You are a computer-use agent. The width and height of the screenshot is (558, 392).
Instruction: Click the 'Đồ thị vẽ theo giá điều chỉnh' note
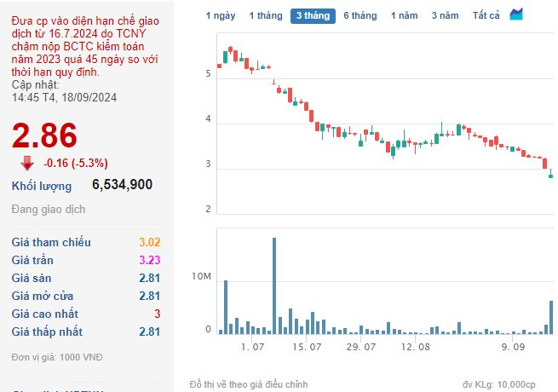249,384
